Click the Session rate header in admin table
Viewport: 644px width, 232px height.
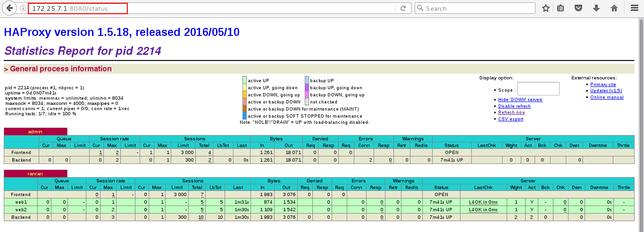click(114, 139)
